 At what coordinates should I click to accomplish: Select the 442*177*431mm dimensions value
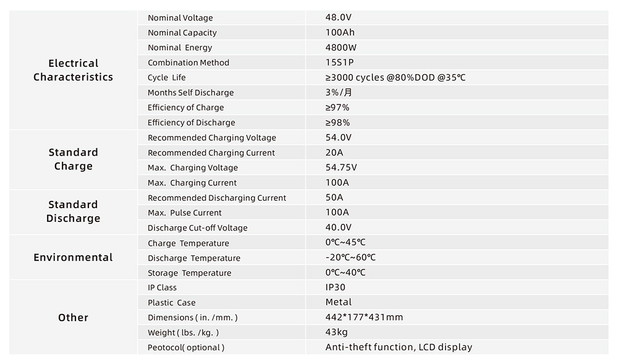coord(364,317)
